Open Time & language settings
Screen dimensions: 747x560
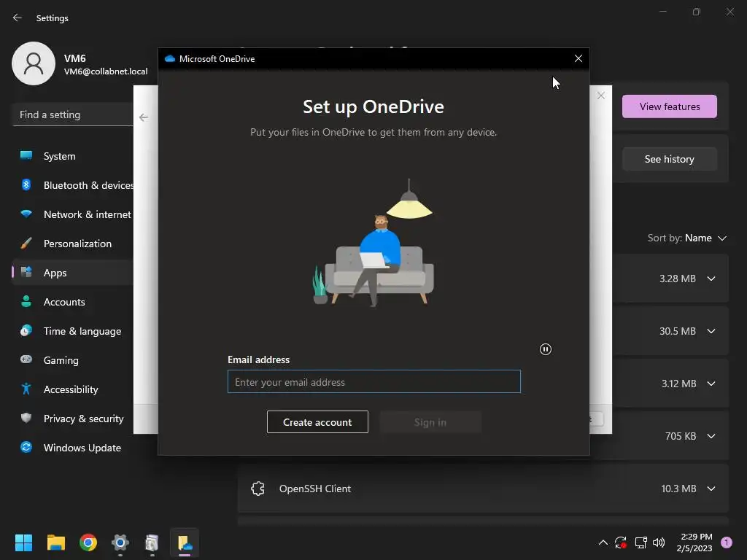(x=72, y=331)
